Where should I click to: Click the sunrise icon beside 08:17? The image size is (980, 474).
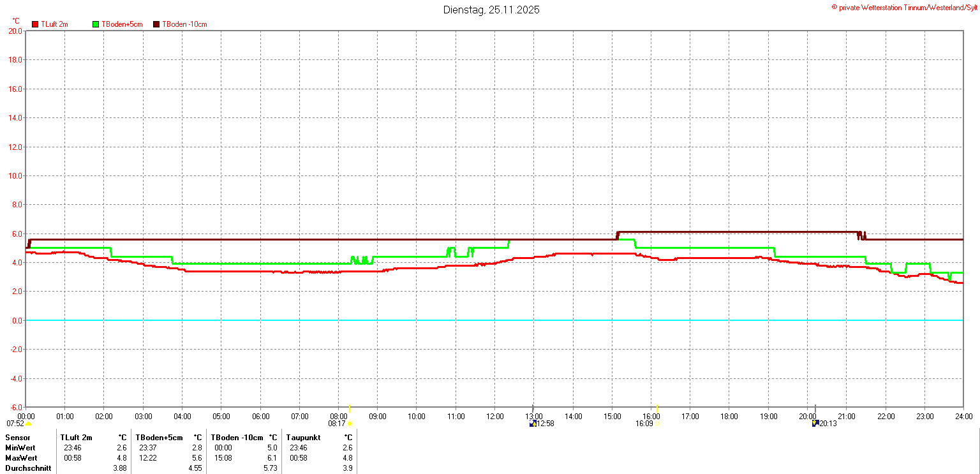coord(350,424)
